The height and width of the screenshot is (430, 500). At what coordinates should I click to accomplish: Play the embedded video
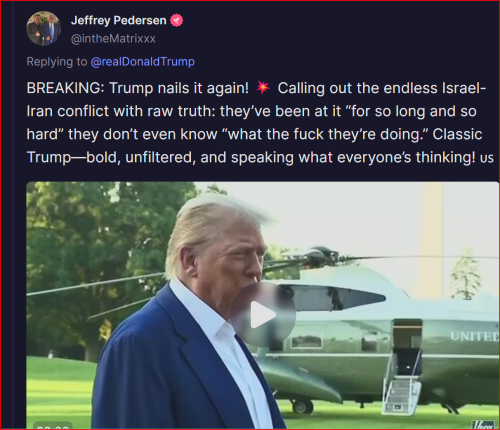tap(263, 315)
